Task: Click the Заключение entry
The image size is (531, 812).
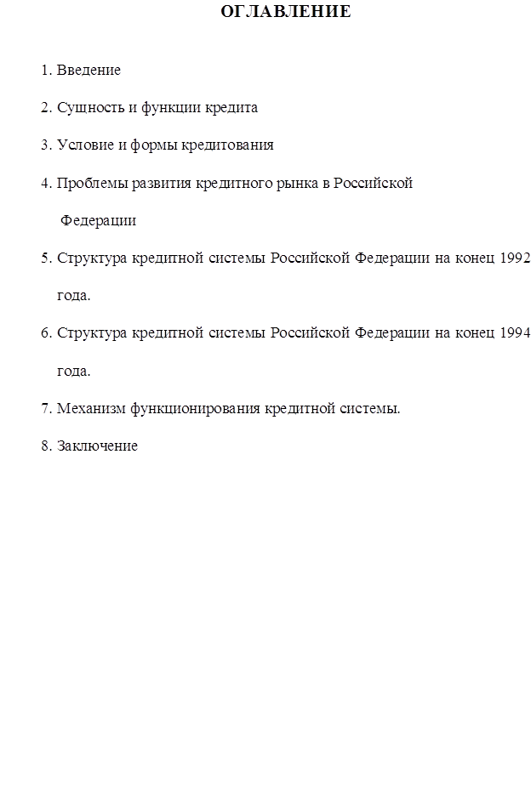Action: pyautogui.click(x=97, y=446)
